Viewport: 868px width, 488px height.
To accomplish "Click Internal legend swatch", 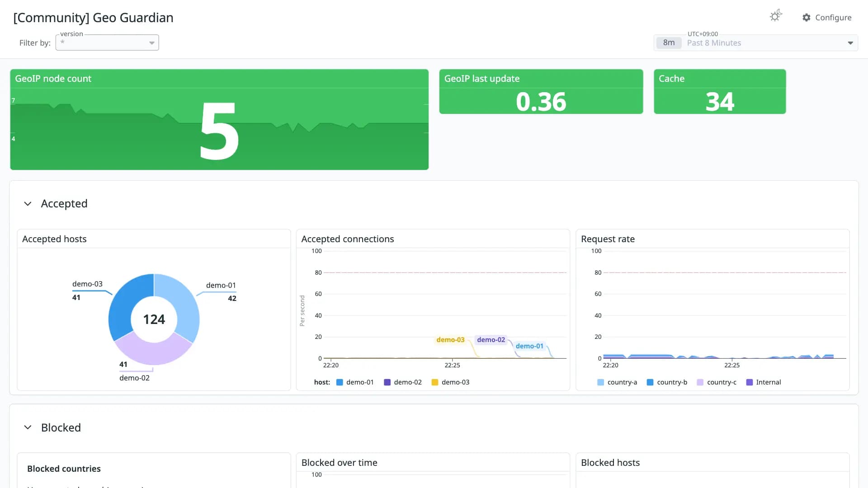I will tap(750, 382).
